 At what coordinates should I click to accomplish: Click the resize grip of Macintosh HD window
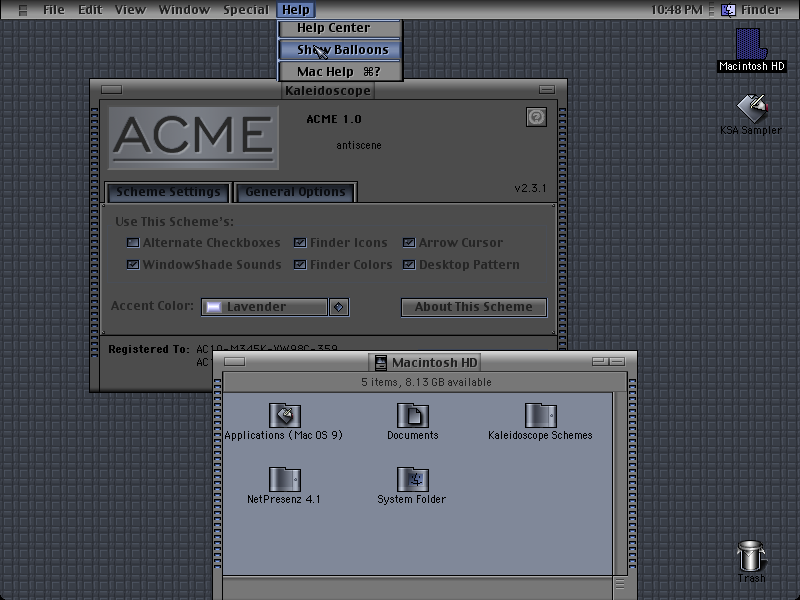coord(620,584)
